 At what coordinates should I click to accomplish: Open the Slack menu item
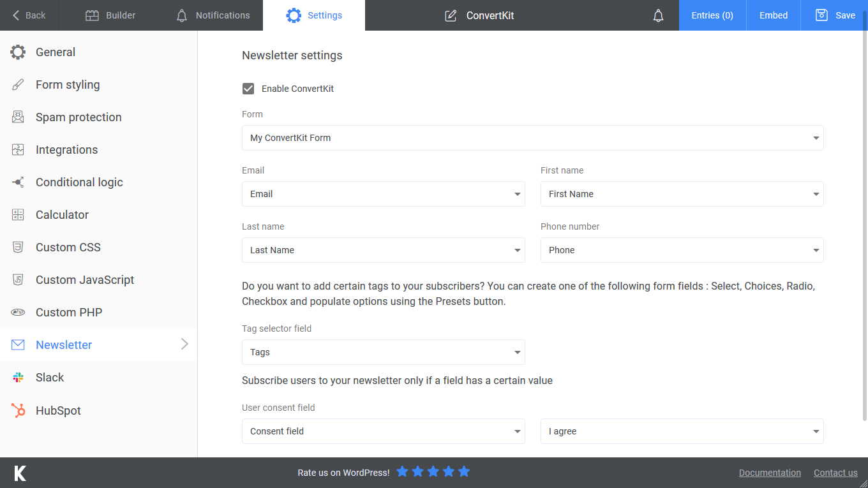pyautogui.click(x=99, y=378)
